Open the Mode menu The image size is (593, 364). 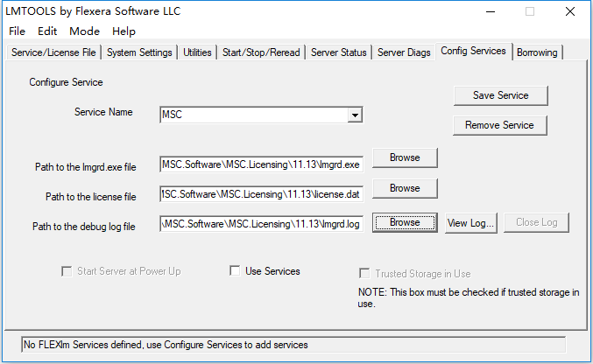point(84,31)
